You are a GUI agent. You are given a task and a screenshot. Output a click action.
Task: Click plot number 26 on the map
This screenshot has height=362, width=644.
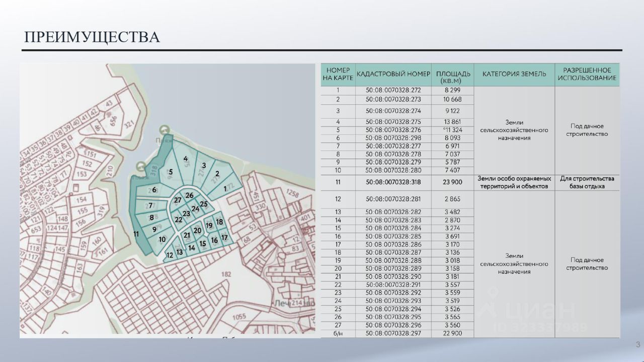[189, 195]
